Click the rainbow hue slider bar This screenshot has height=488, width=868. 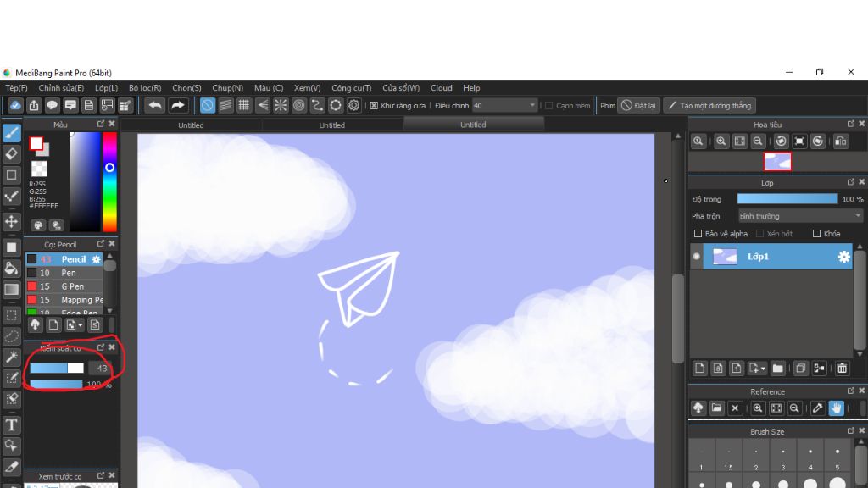click(109, 181)
